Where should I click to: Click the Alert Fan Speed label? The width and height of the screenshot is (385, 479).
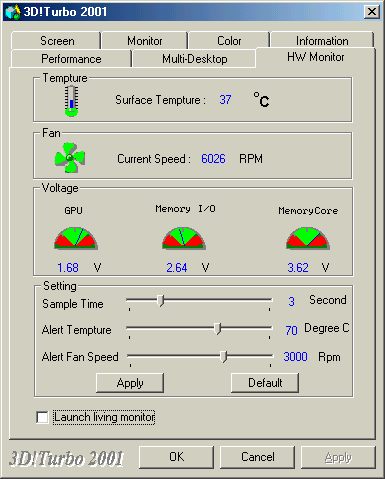pyautogui.click(x=80, y=357)
